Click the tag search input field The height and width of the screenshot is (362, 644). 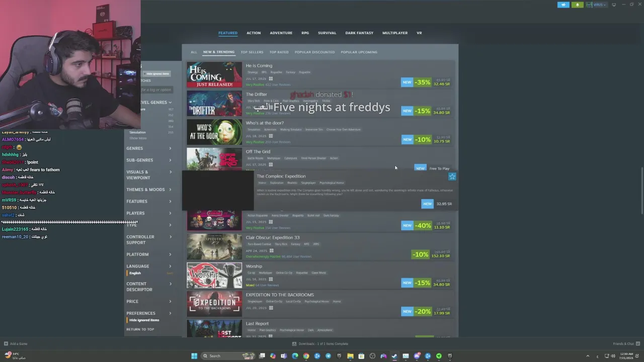[x=156, y=90]
